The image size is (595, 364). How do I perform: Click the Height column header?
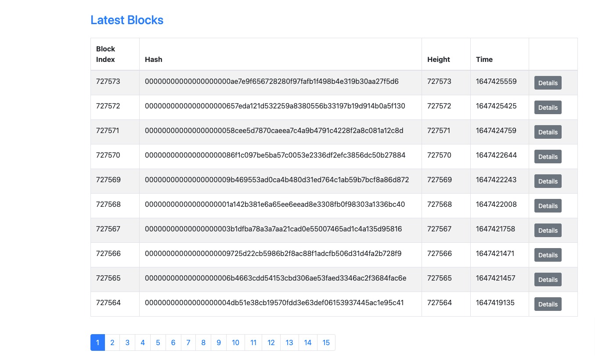pos(438,59)
